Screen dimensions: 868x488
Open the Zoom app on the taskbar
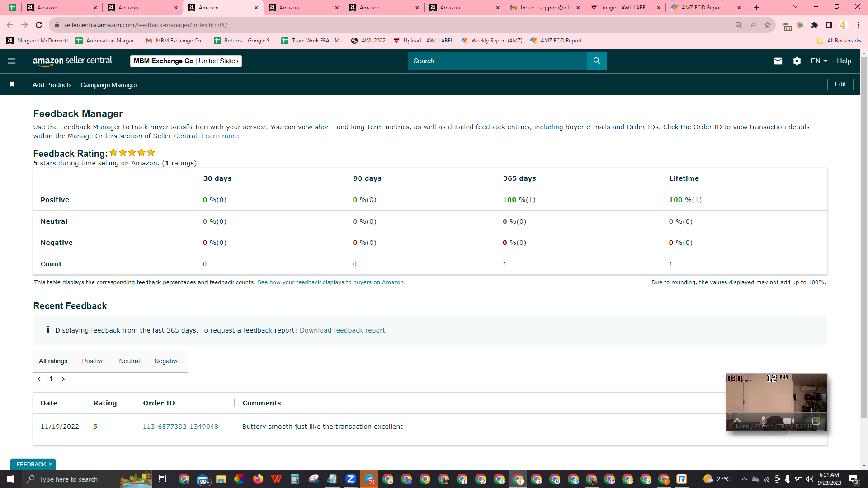click(x=350, y=479)
